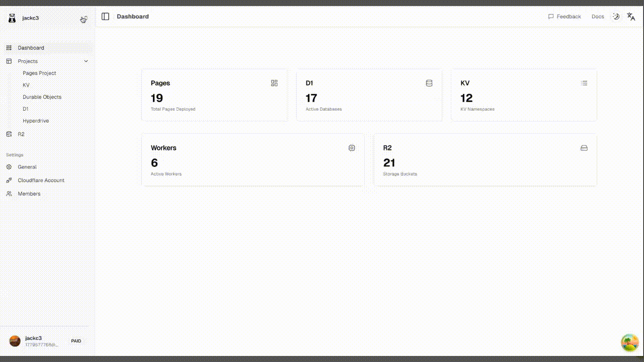This screenshot has width=644, height=362.
Task: Toggle dark mode with the moon icon
Action: (616, 16)
